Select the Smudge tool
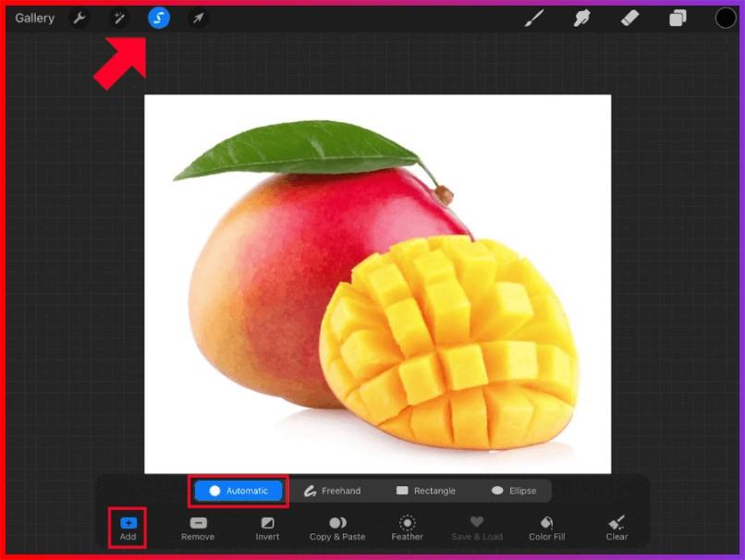Image resolution: width=745 pixels, height=560 pixels. click(582, 18)
